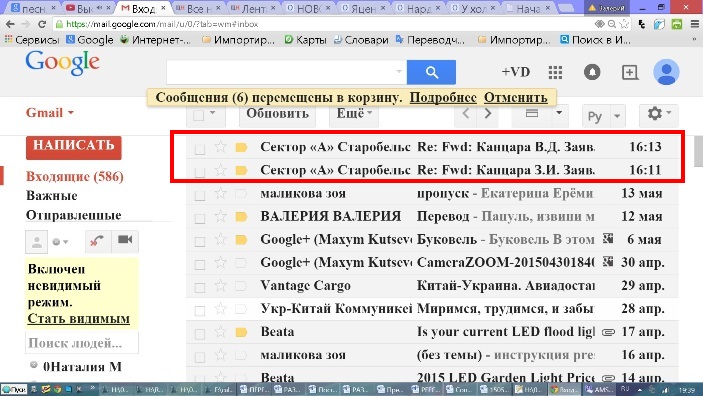
Task: Open the +VD profile link
Action: click(x=516, y=72)
